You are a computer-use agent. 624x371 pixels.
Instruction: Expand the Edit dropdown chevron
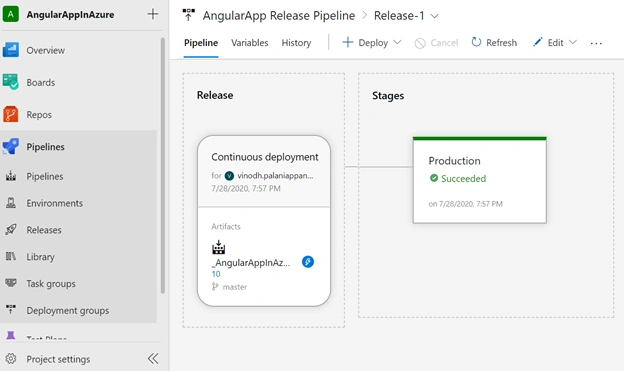[x=573, y=42]
